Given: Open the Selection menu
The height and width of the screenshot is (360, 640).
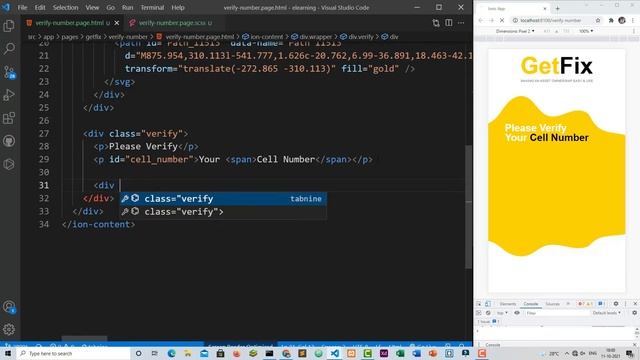Looking at the screenshot, I should (65, 7).
